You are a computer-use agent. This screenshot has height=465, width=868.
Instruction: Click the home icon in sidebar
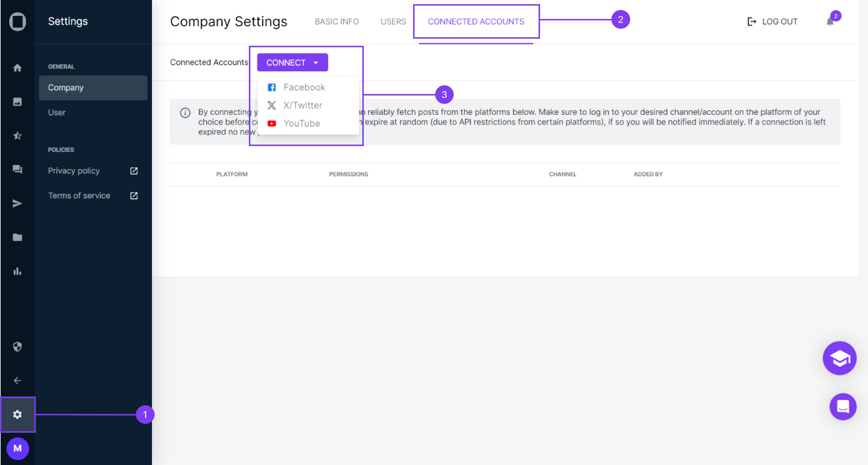(x=17, y=68)
